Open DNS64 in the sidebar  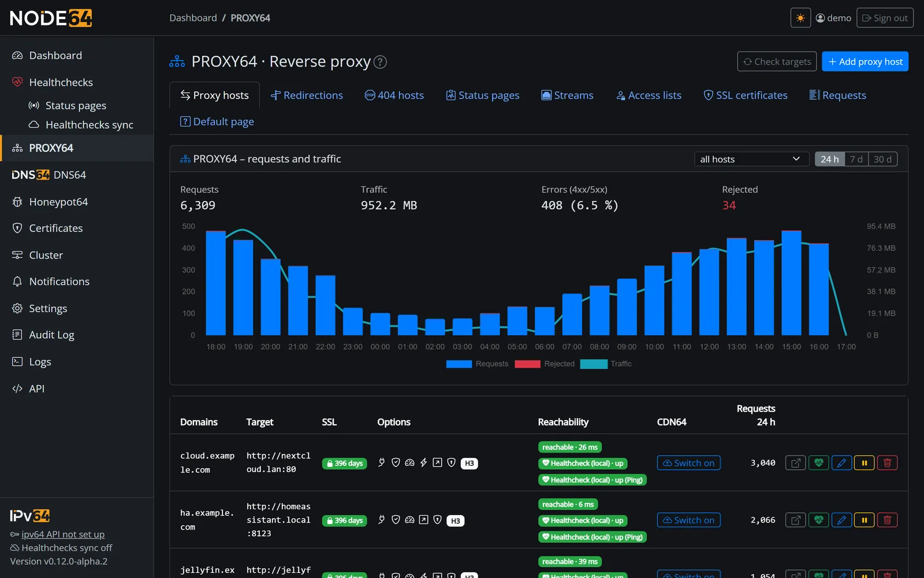click(77, 175)
